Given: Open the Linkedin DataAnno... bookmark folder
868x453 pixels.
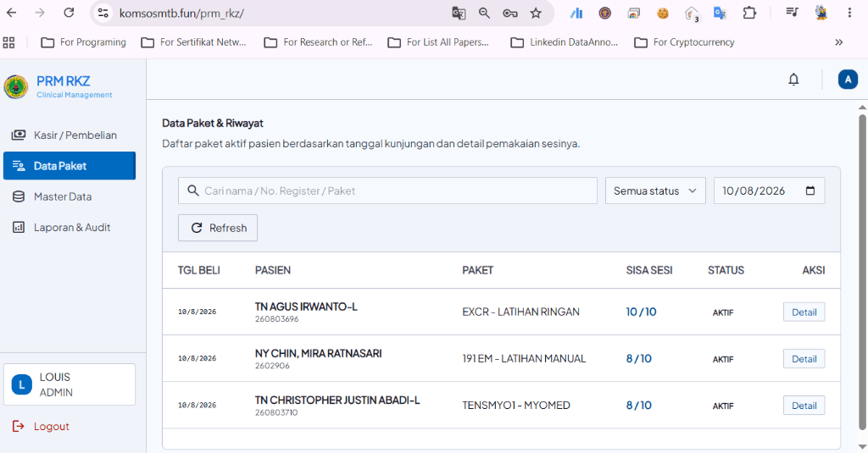Looking at the screenshot, I should tap(564, 42).
